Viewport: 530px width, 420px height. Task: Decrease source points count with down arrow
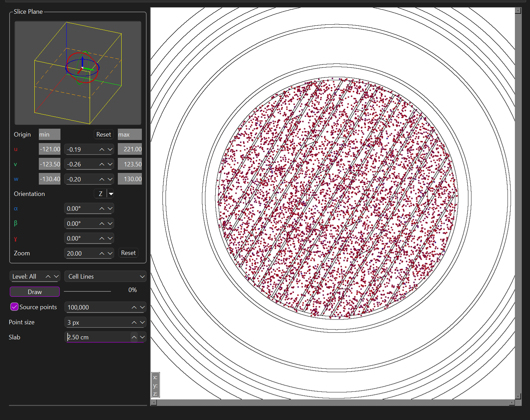click(x=142, y=307)
